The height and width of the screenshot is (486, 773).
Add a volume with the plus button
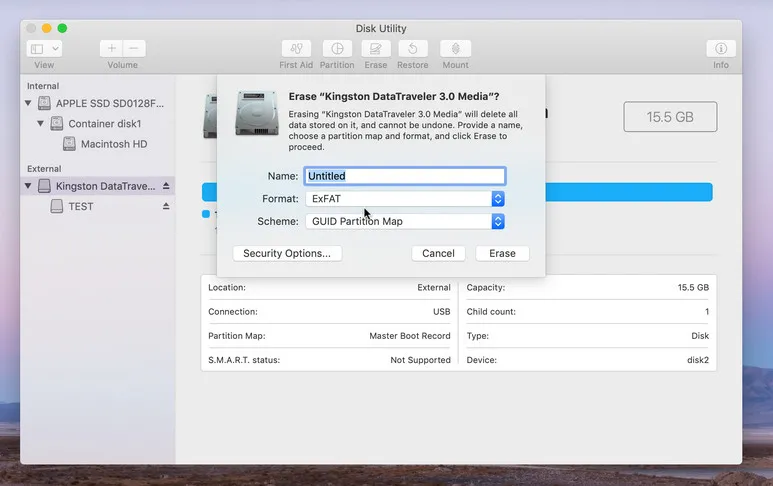point(111,48)
